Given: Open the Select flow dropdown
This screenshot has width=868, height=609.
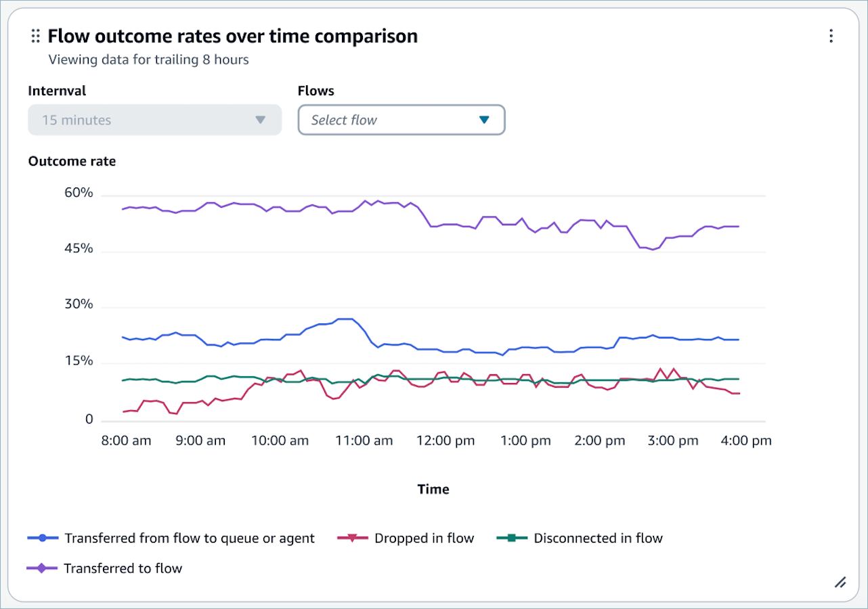Looking at the screenshot, I should tap(401, 119).
